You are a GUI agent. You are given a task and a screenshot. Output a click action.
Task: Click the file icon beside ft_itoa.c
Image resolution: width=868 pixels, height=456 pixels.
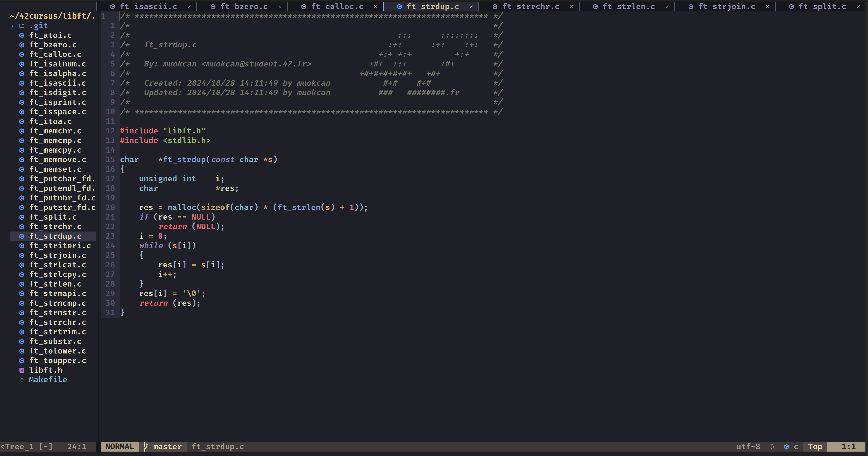pyautogui.click(x=22, y=121)
